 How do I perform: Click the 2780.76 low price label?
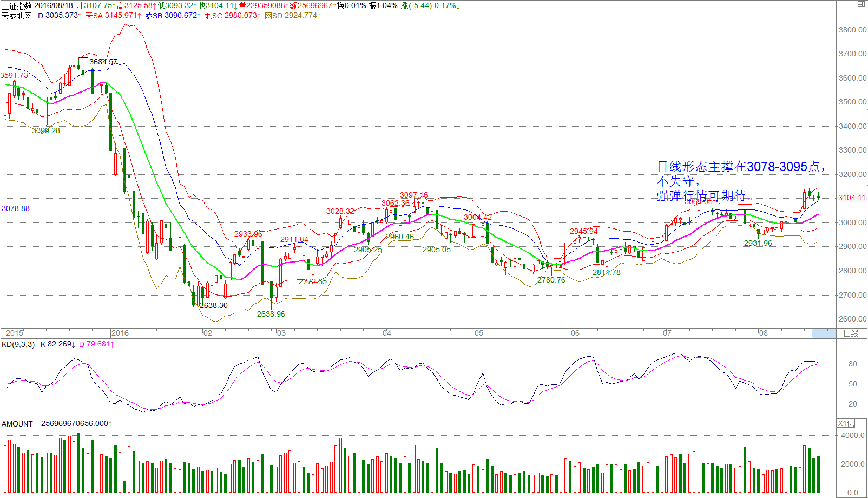(x=551, y=280)
